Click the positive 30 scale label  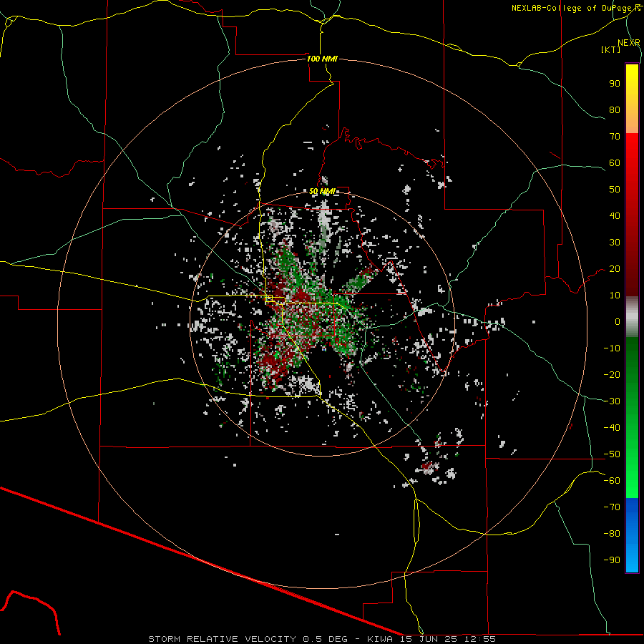pyautogui.click(x=615, y=243)
